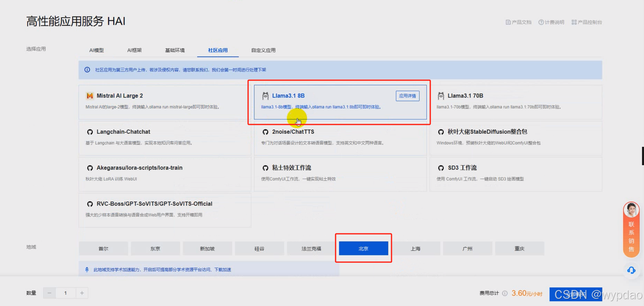Select 法兰克福 region
The width and height of the screenshot is (644, 306).
click(x=311, y=249)
